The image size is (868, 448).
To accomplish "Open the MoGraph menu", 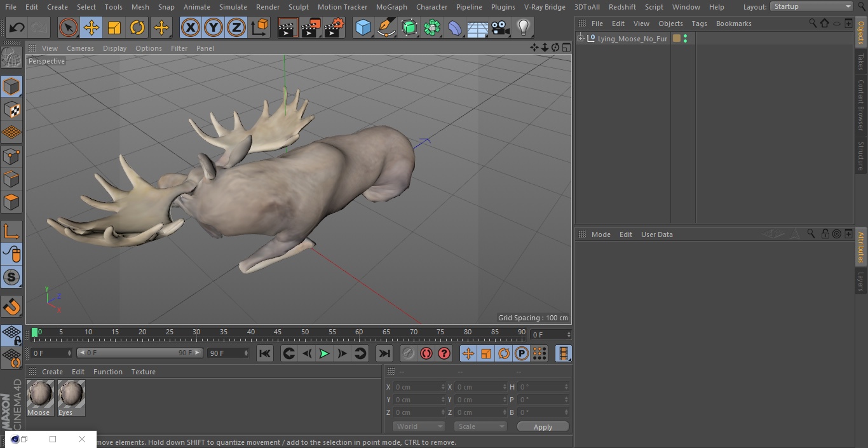I will point(391,7).
